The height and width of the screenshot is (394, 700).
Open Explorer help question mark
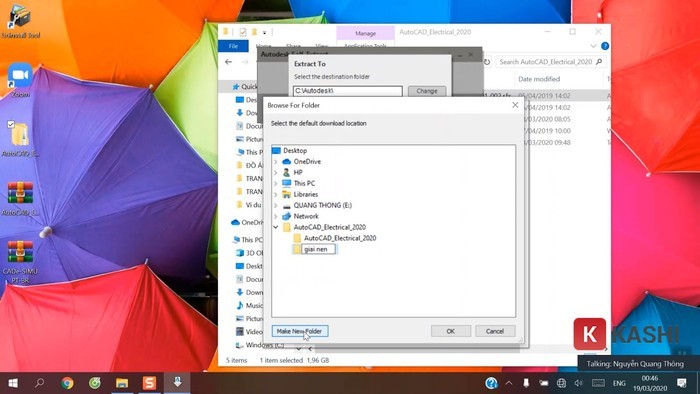click(x=605, y=46)
